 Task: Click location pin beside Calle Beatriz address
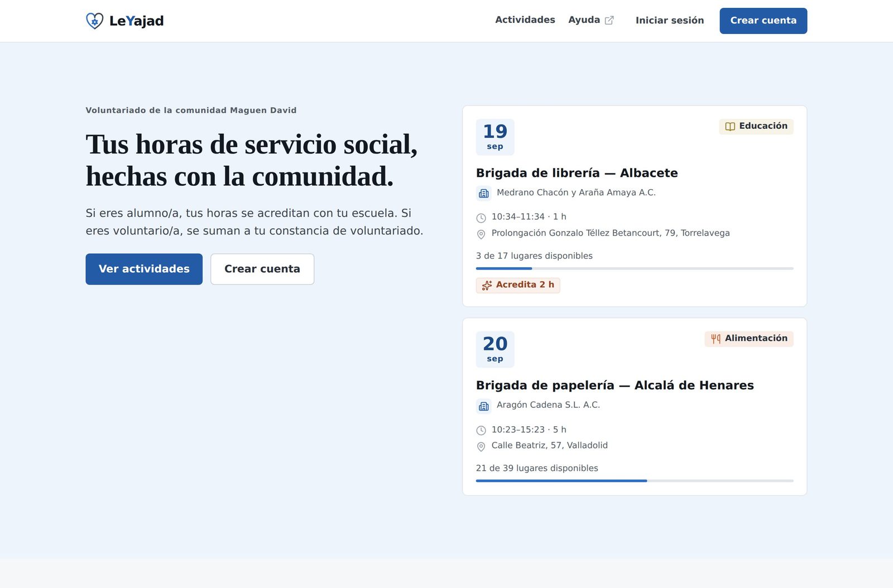pyautogui.click(x=481, y=446)
